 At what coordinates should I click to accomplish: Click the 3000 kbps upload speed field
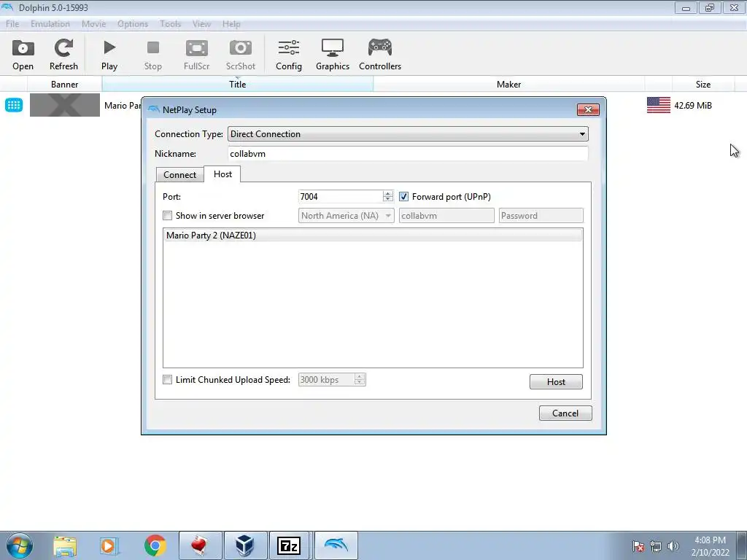tap(327, 379)
